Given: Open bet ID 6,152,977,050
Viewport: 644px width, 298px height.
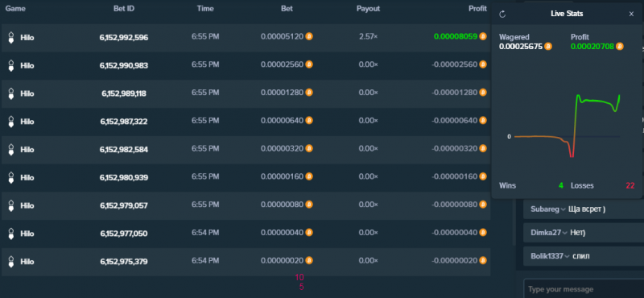Looking at the screenshot, I should (x=124, y=234).
